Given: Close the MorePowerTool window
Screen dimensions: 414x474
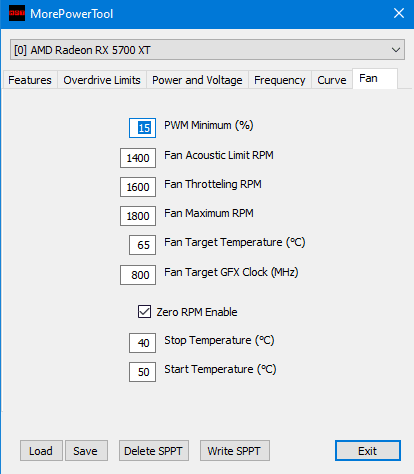Looking at the screenshot, I should coord(399,13).
